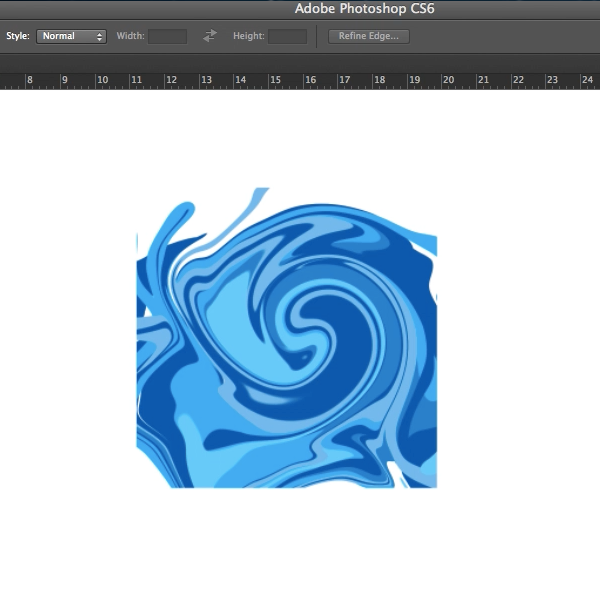Click the vertical divider before Refine Edge
The image size is (600, 600).
(317, 36)
